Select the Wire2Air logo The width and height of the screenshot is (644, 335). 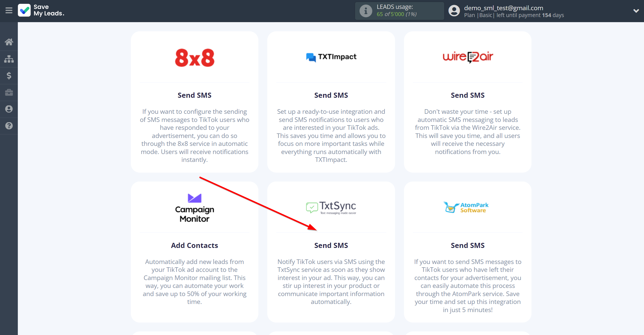[x=468, y=57]
